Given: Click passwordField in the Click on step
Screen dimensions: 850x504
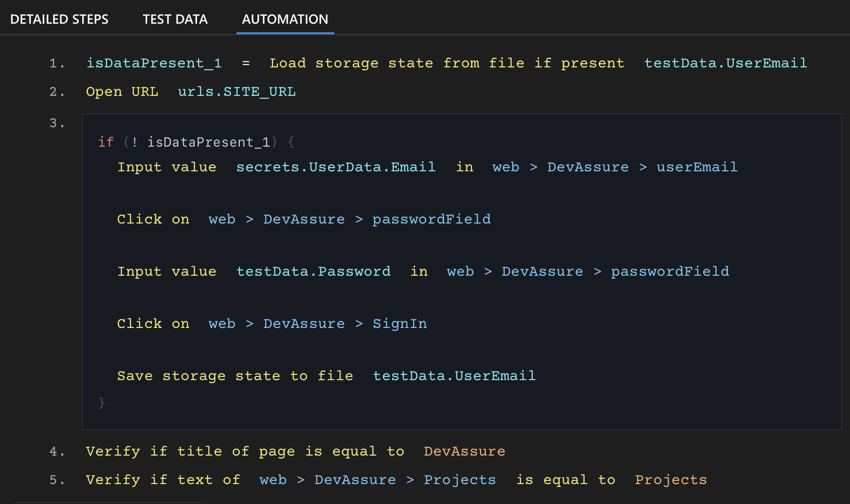Looking at the screenshot, I should (431, 219).
